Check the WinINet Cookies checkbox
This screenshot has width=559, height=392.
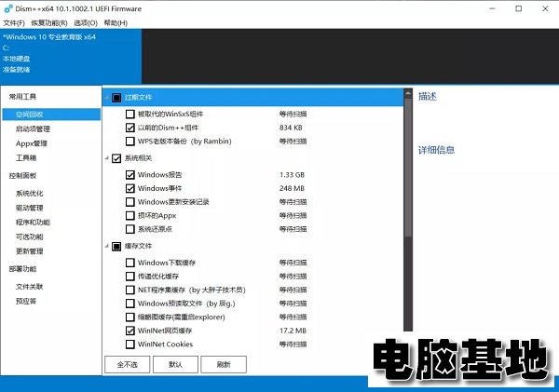130,345
